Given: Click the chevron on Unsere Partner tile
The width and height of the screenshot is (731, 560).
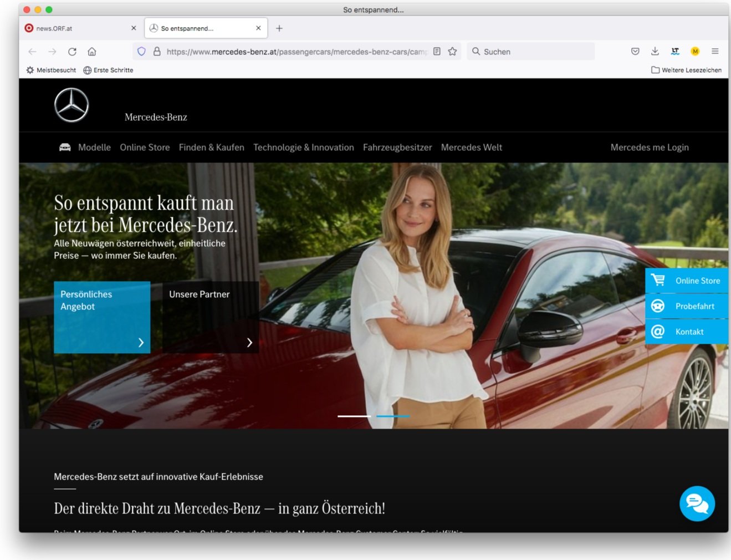Looking at the screenshot, I should (x=249, y=343).
